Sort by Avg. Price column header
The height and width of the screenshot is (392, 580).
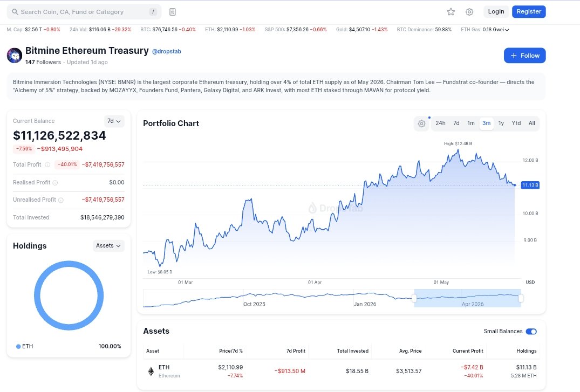(410, 351)
